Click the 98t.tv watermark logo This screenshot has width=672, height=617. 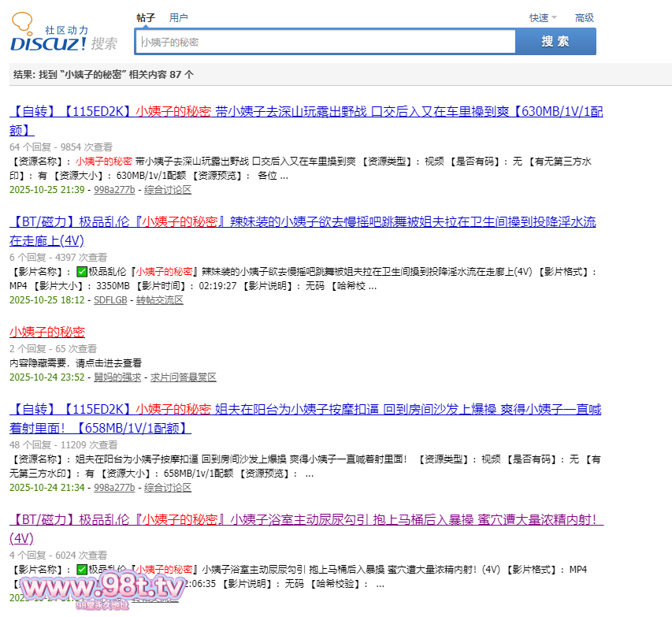[102, 587]
